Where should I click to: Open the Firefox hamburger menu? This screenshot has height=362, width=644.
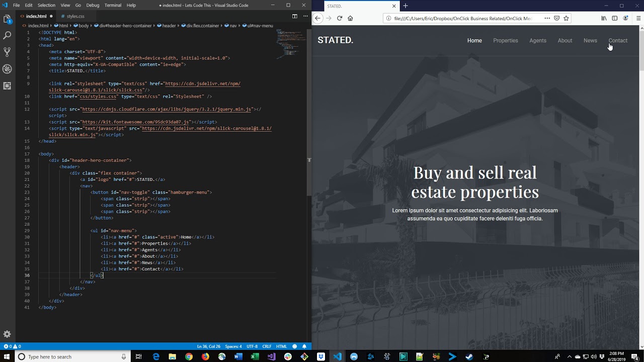pos(638,18)
